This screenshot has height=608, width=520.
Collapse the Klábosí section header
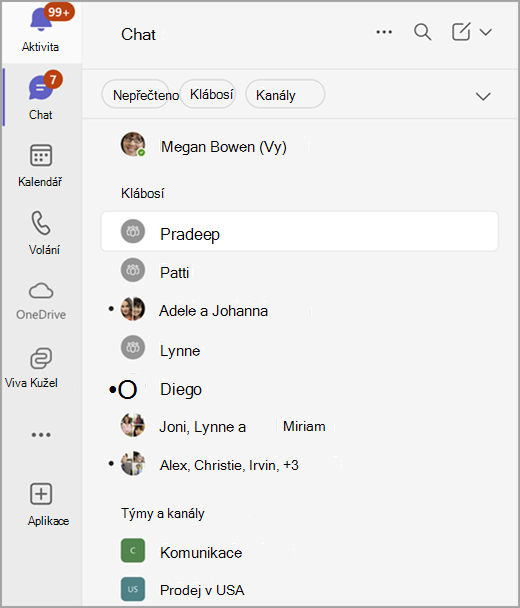(142, 193)
